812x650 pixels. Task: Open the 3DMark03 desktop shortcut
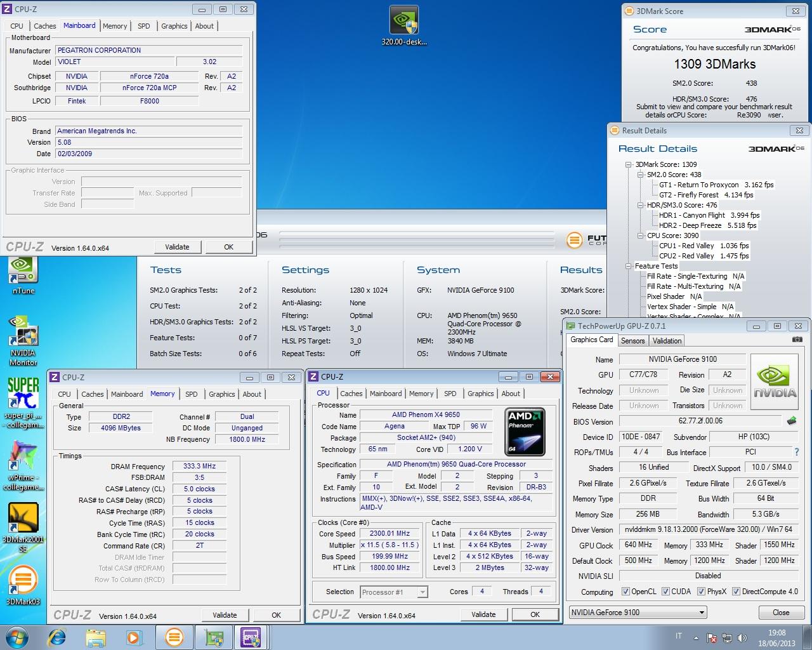pos(23,584)
